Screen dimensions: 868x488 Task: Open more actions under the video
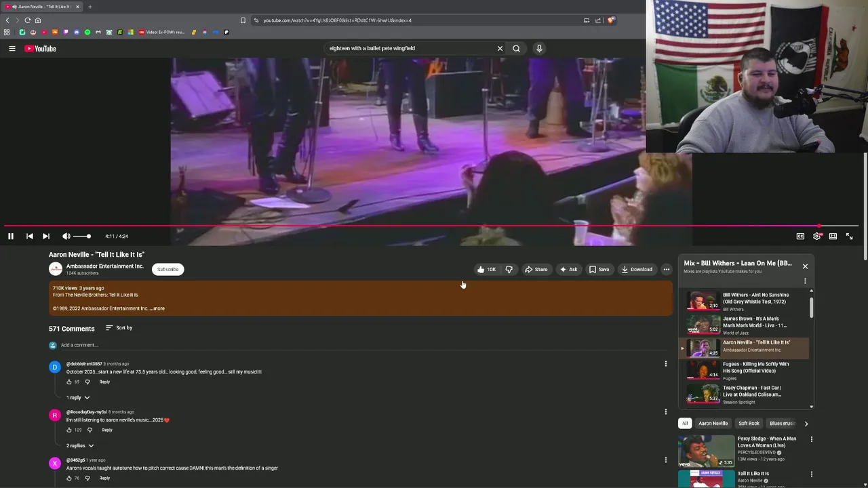(x=666, y=269)
